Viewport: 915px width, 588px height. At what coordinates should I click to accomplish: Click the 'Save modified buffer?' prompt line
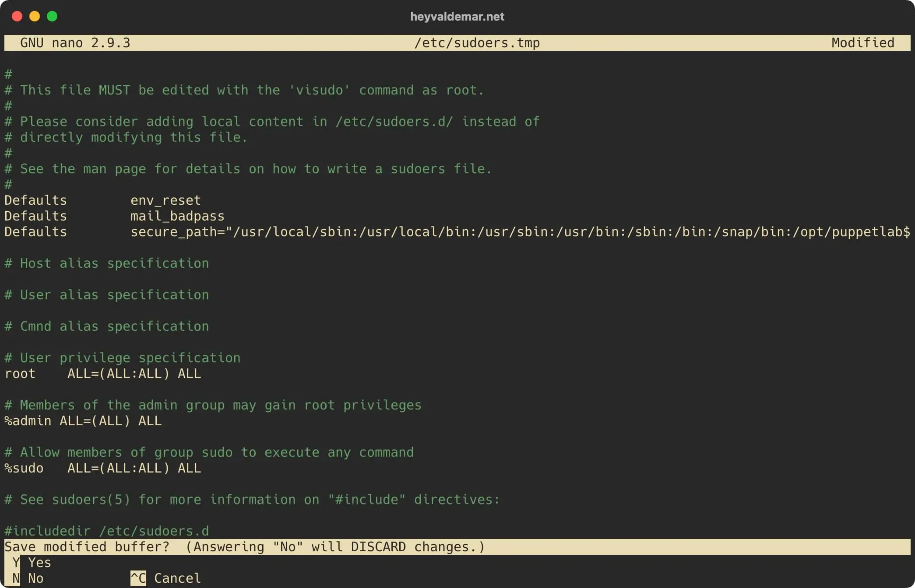[457, 547]
